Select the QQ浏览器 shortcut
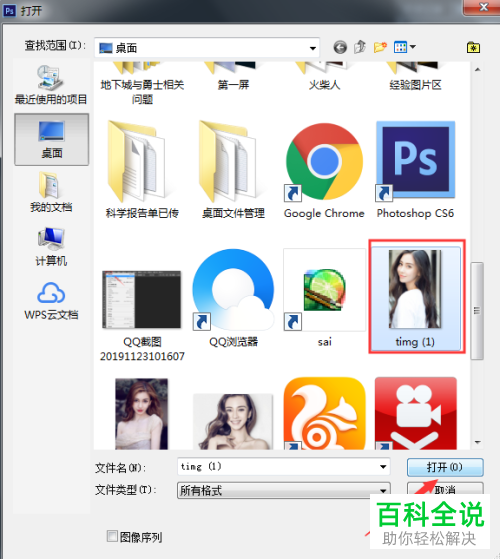 click(x=233, y=298)
